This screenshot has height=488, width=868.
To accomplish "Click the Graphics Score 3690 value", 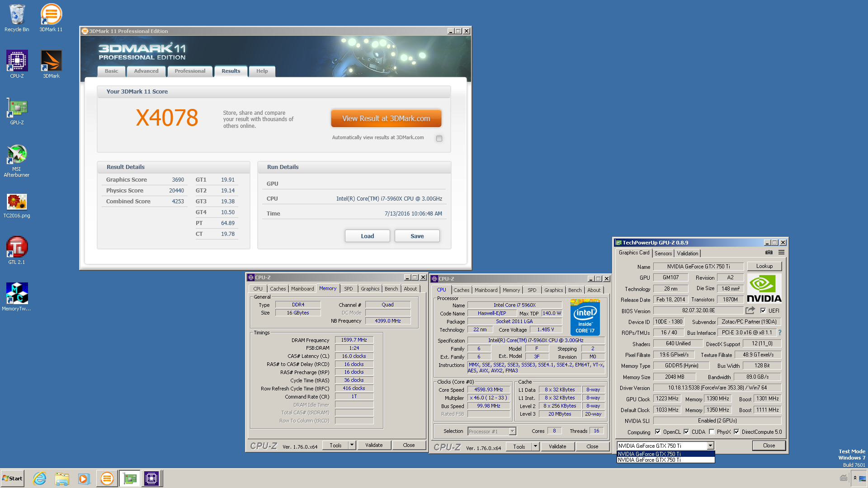I will tap(178, 180).
